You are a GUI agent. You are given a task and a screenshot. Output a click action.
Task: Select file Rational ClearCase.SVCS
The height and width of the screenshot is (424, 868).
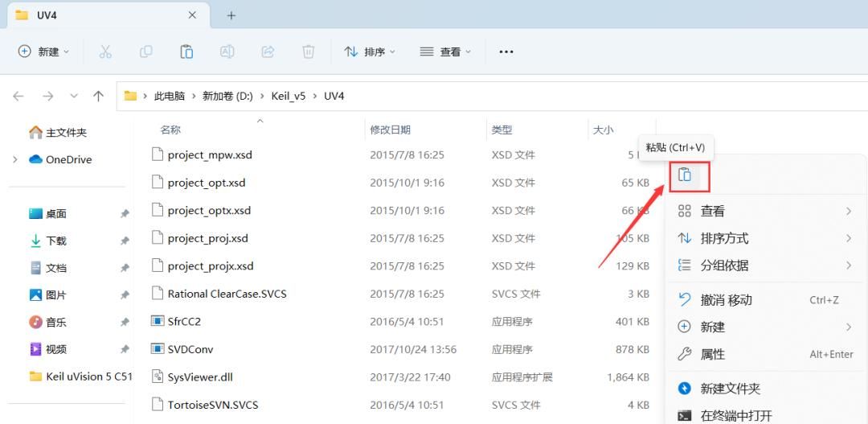[227, 293]
